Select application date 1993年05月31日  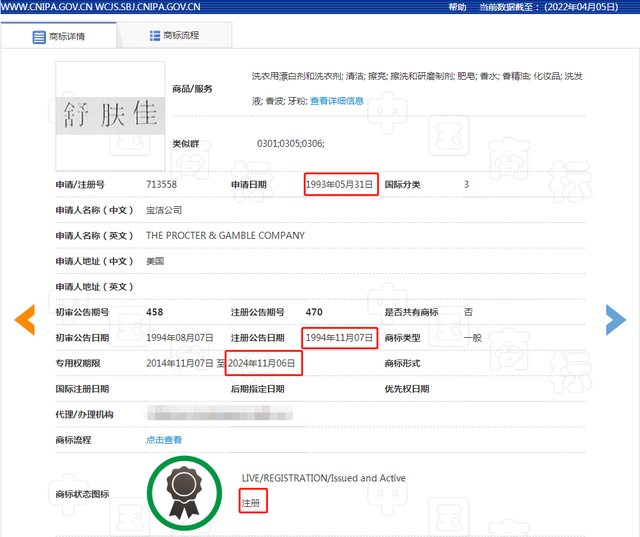click(340, 184)
